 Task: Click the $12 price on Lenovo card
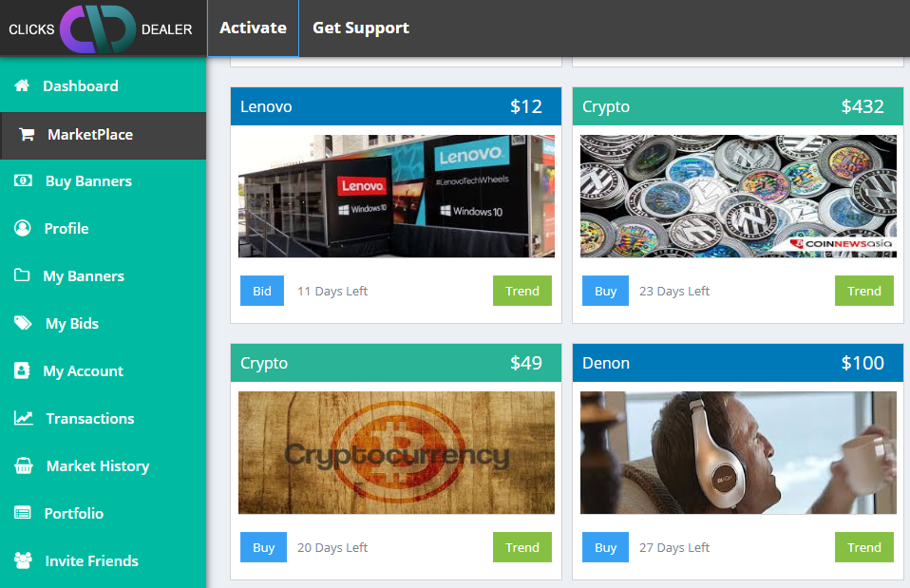click(x=526, y=106)
